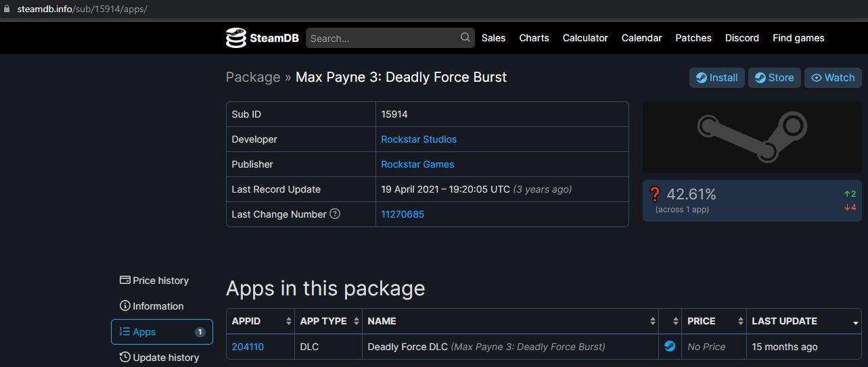Click the help icon beside Last Change Number
This screenshot has height=367, width=868.
pyautogui.click(x=335, y=214)
